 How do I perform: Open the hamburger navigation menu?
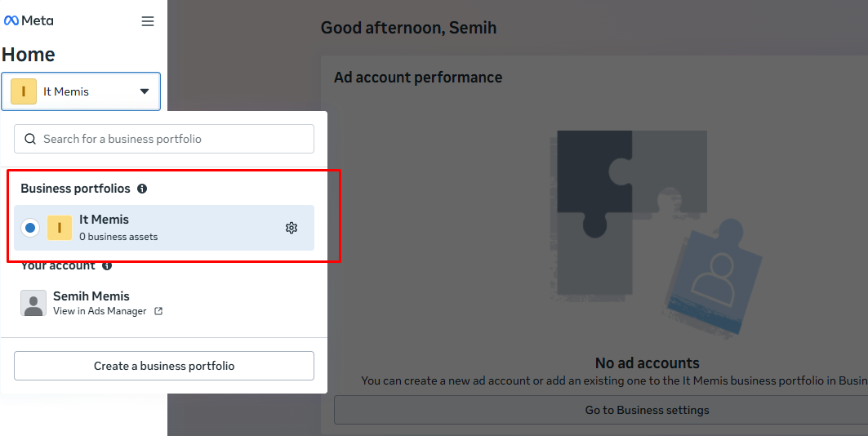coord(148,21)
